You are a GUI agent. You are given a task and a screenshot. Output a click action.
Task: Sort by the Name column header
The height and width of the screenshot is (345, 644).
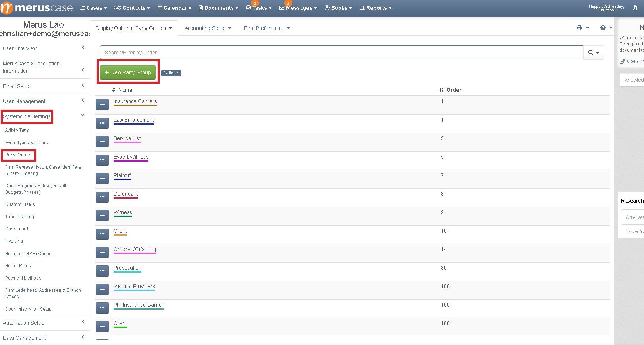point(122,90)
